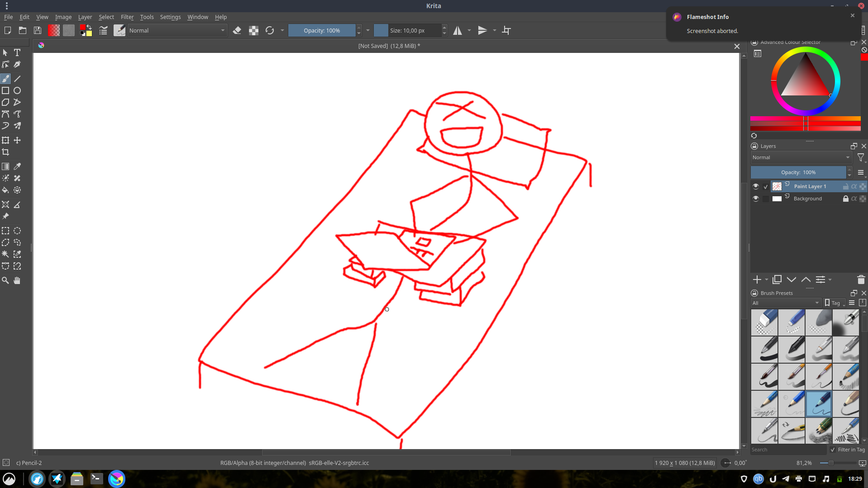Delete layer using trash icon
The height and width of the screenshot is (488, 868).
click(x=861, y=280)
